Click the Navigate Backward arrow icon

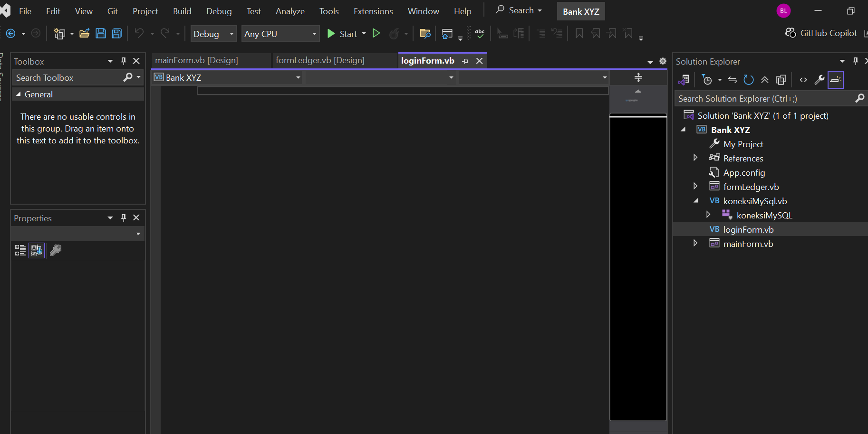click(10, 33)
